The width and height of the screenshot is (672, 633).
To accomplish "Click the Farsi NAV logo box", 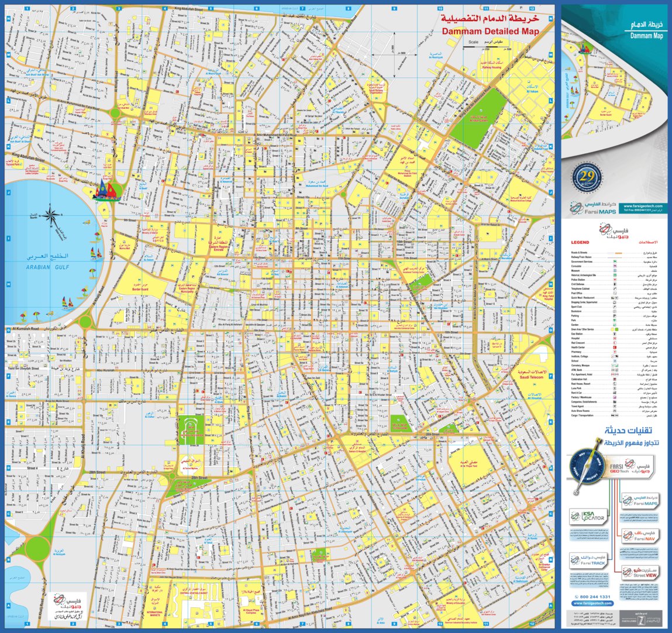I will [640, 536].
